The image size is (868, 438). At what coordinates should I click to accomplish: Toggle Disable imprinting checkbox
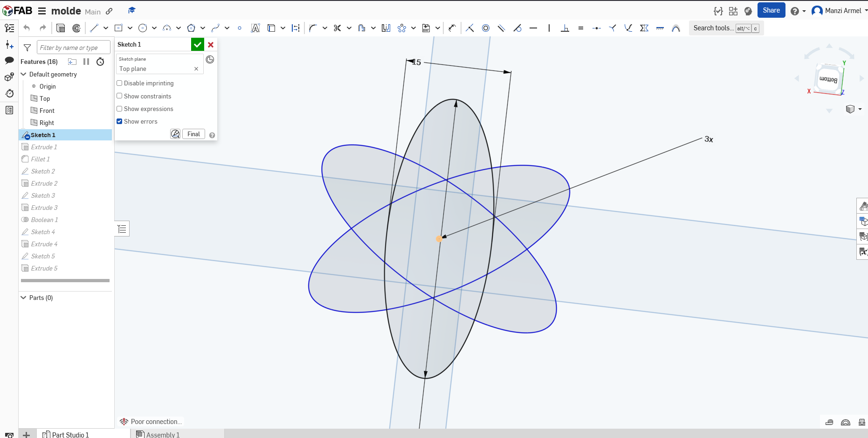click(119, 83)
